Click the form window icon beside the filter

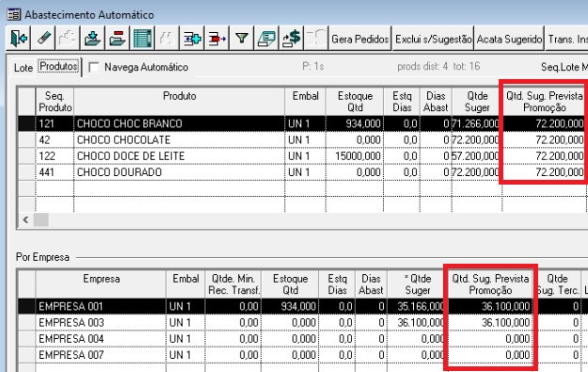point(266,39)
